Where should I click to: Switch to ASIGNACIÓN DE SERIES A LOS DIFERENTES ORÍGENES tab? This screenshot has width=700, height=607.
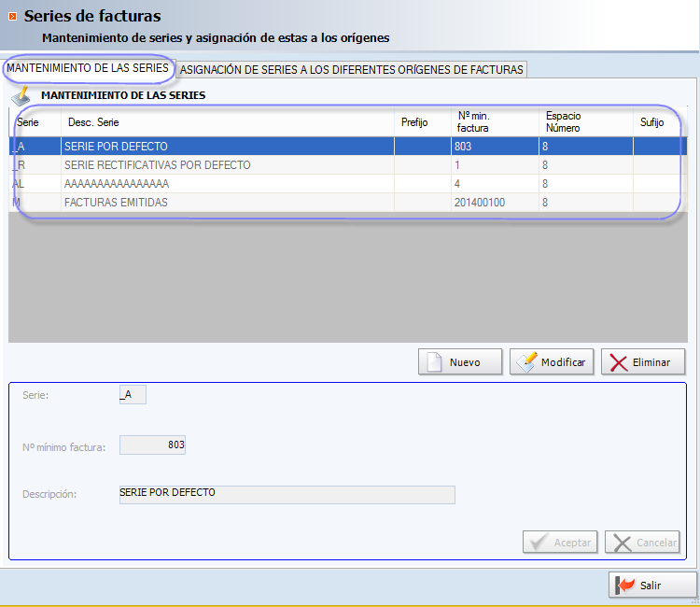click(x=351, y=70)
